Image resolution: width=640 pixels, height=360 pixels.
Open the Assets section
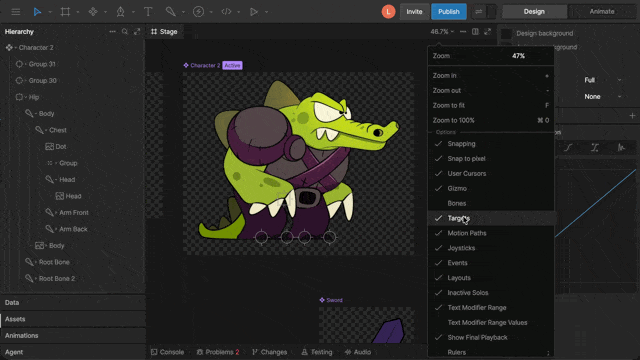pos(73,319)
